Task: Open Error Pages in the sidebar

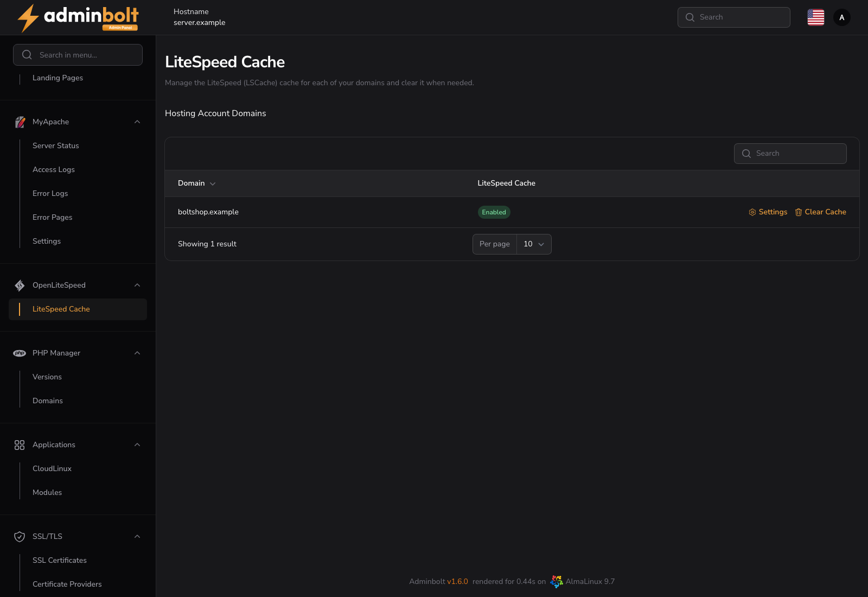Action: pyautogui.click(x=52, y=218)
